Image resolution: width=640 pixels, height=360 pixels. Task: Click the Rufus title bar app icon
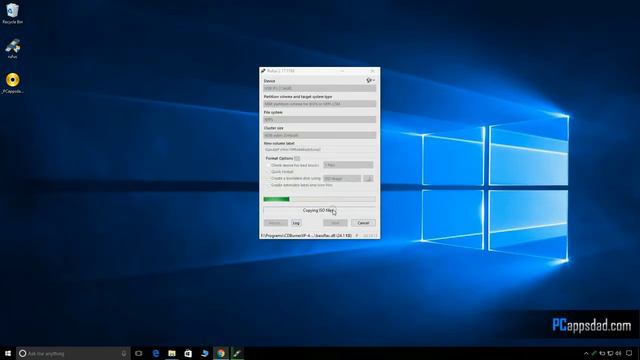[263, 71]
